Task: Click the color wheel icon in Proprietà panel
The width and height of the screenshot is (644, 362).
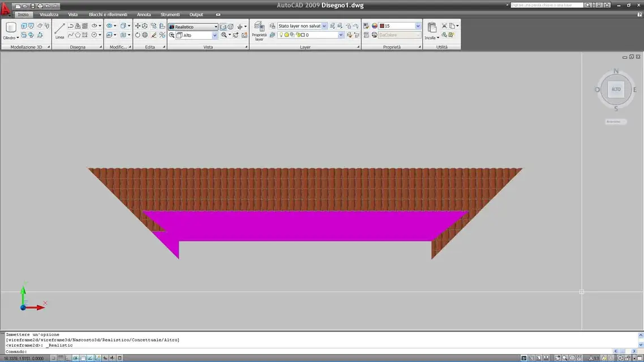Action: point(374,26)
